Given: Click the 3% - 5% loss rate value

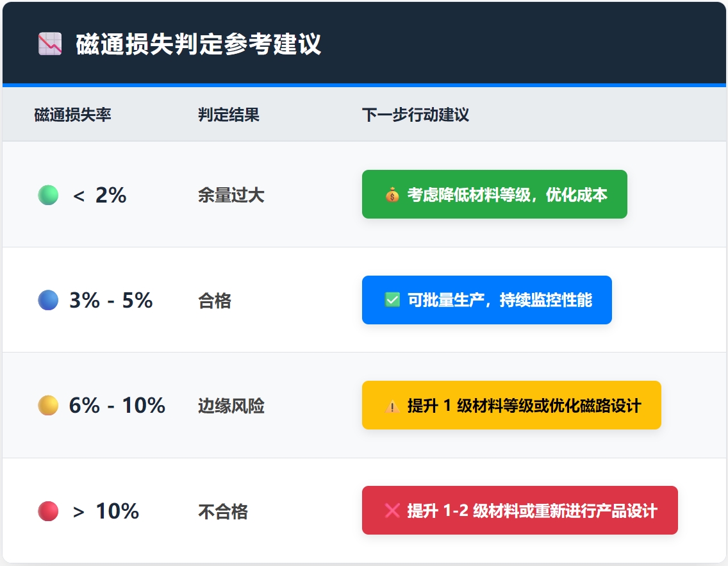Looking at the screenshot, I should click(111, 300).
